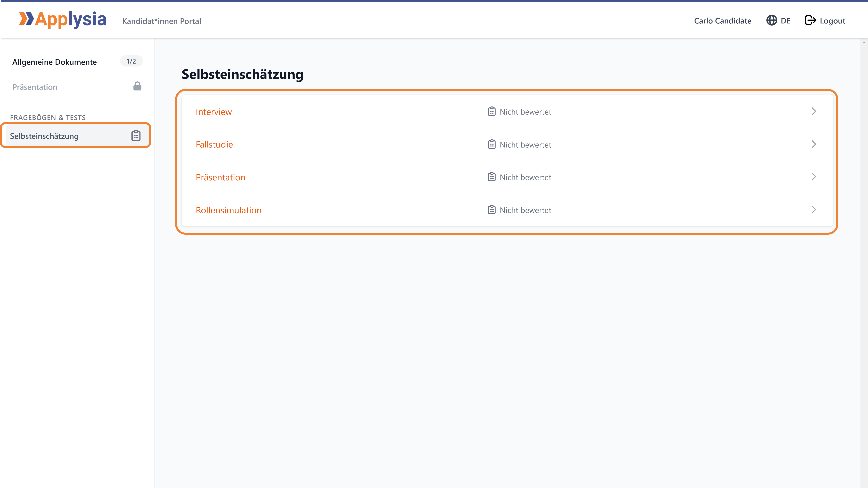
Task: Open the Präsentation row via its chevron
Action: pyautogui.click(x=814, y=177)
